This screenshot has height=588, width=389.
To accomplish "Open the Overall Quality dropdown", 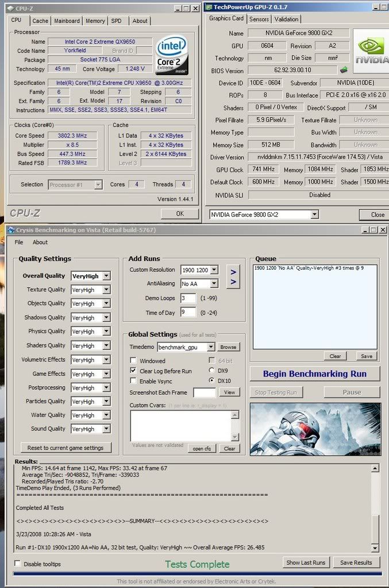I will (x=106, y=276).
